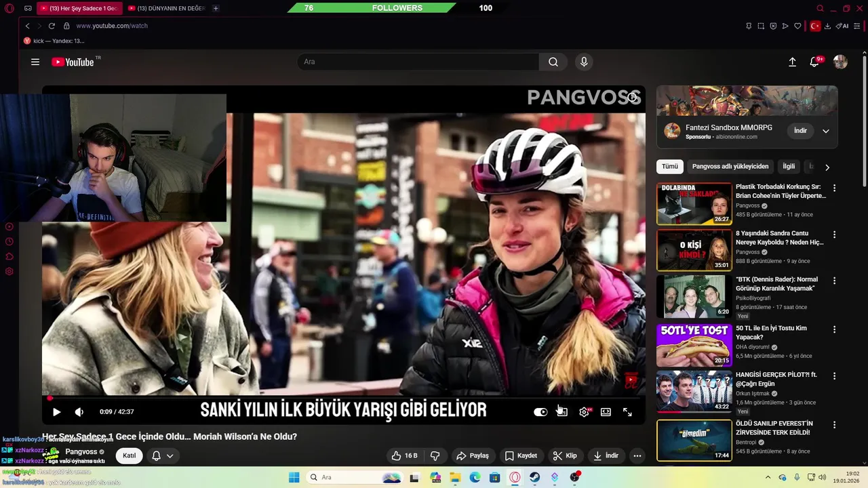868x488 pixels.
Task: Select the İlgili filter chip
Action: click(789, 166)
